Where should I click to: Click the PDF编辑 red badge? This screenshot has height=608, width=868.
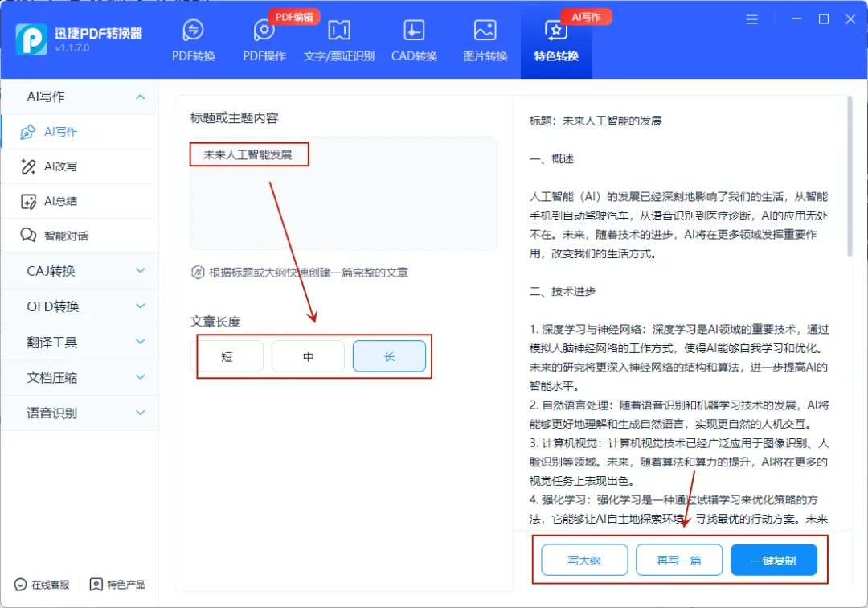tap(294, 17)
